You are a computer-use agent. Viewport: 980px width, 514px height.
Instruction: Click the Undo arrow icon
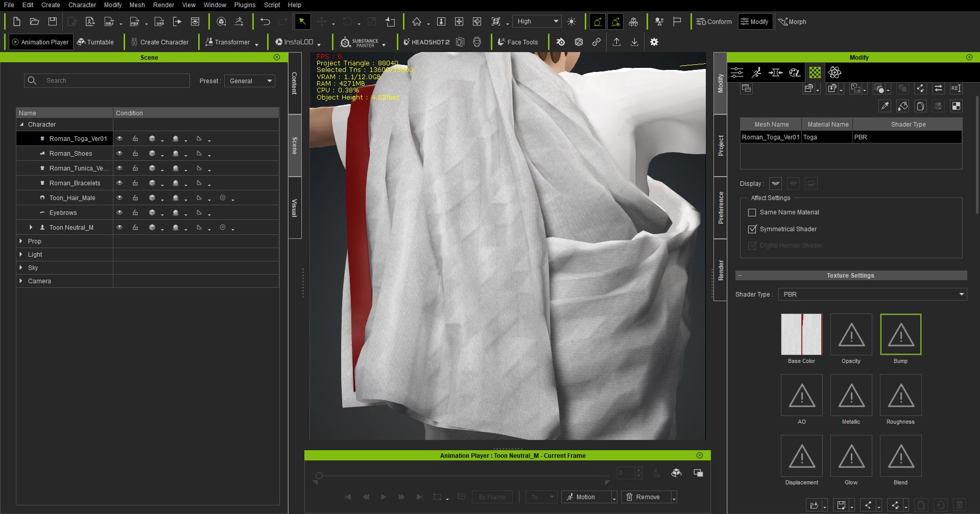coord(265,21)
